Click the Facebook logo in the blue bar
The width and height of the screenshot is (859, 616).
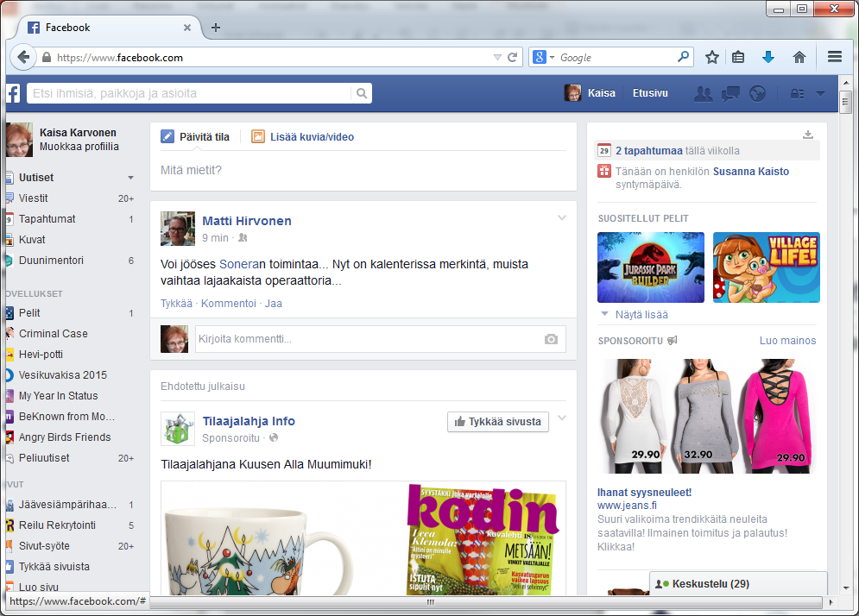click(x=13, y=93)
